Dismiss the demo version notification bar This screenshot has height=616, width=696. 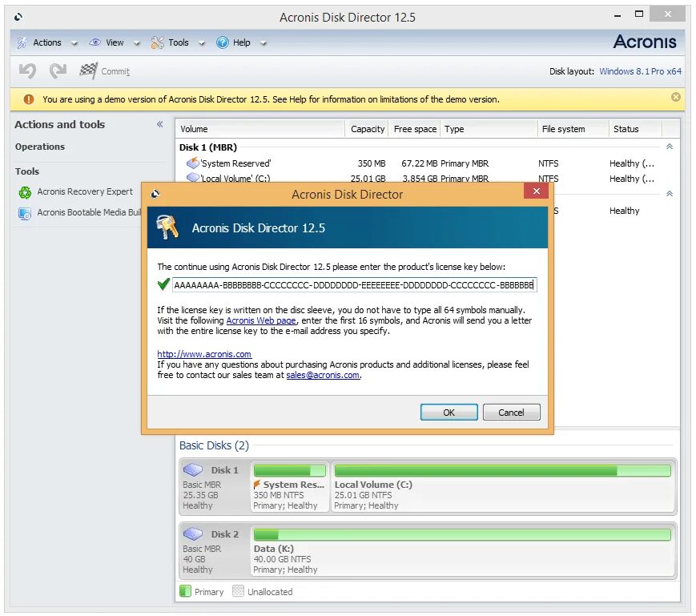point(675,97)
